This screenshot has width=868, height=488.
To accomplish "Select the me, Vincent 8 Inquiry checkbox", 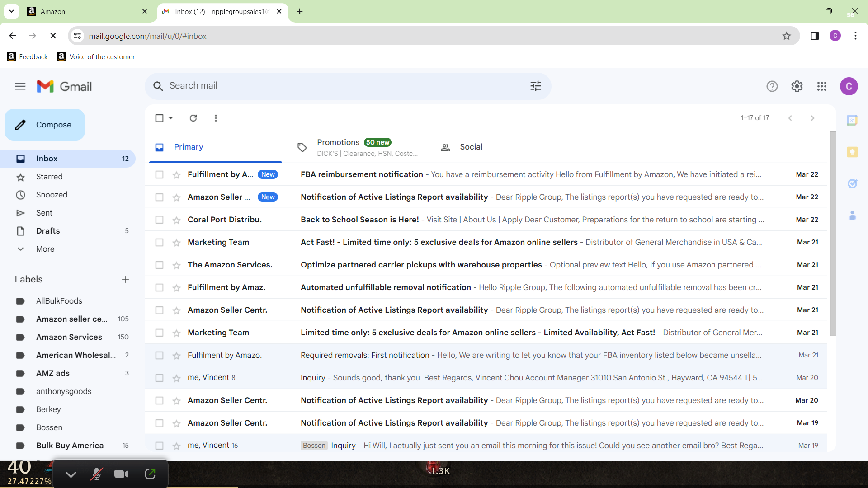I will [159, 378].
